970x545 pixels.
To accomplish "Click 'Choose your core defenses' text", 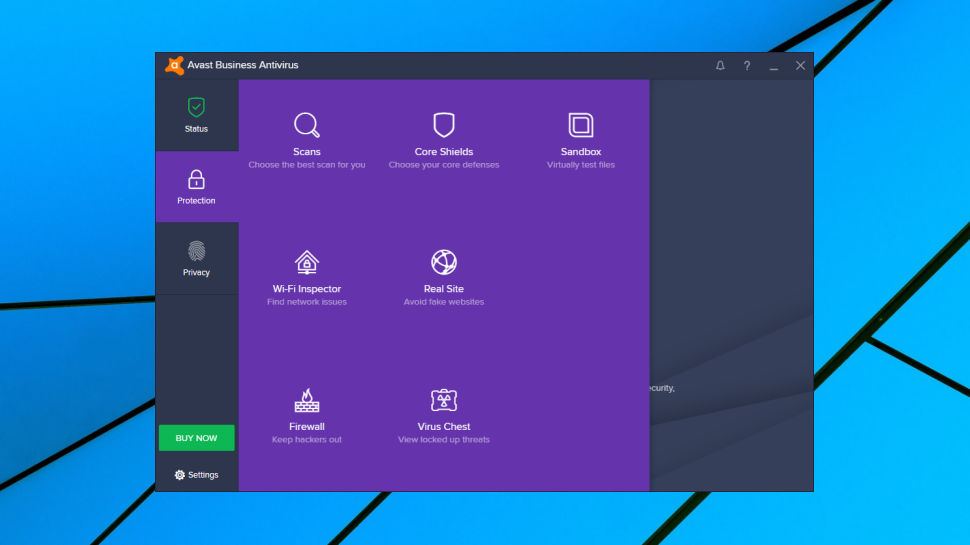I will [444, 165].
